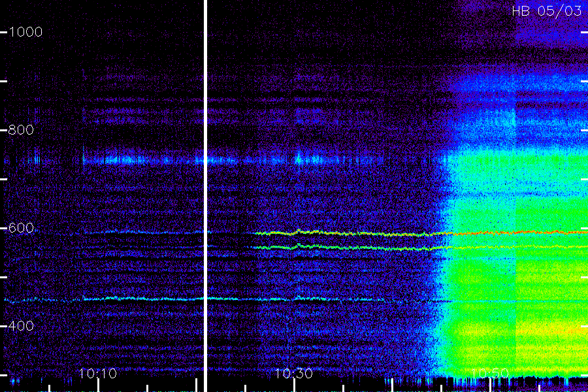This screenshot has width=588, height=392.
Task: Click the 400 frequency axis label
Action: pyautogui.click(x=21, y=325)
